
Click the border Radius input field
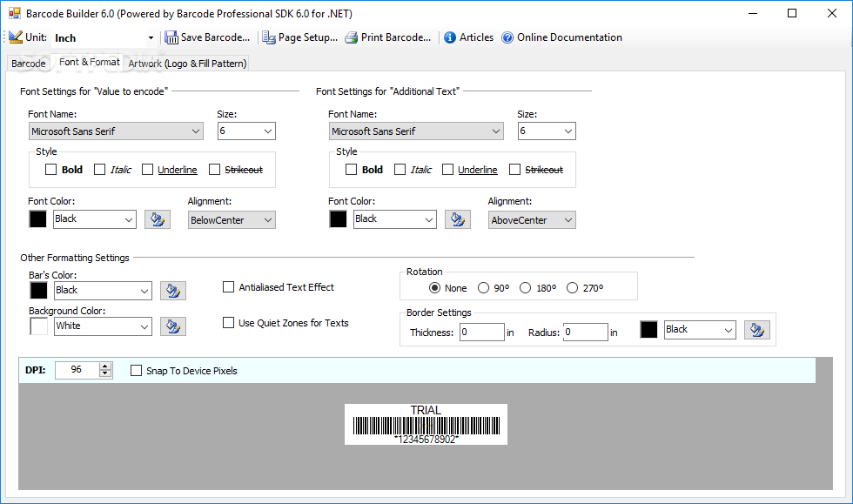tap(585, 332)
